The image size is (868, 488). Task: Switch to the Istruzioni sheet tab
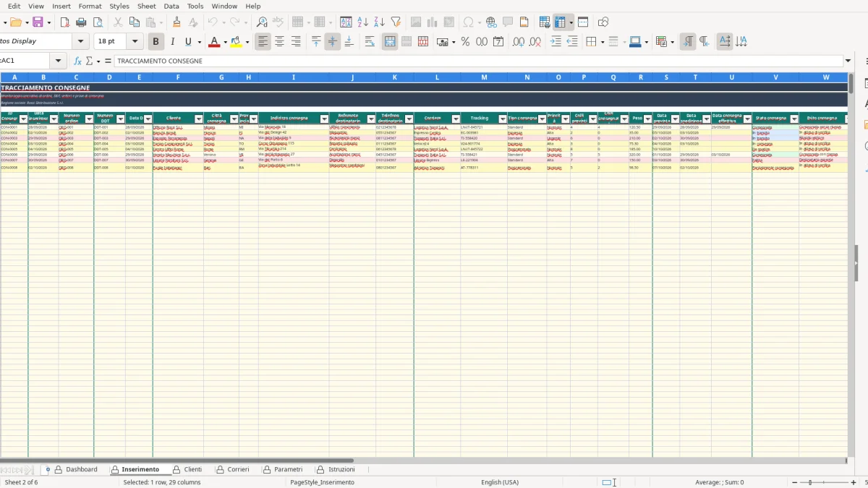coord(336,469)
